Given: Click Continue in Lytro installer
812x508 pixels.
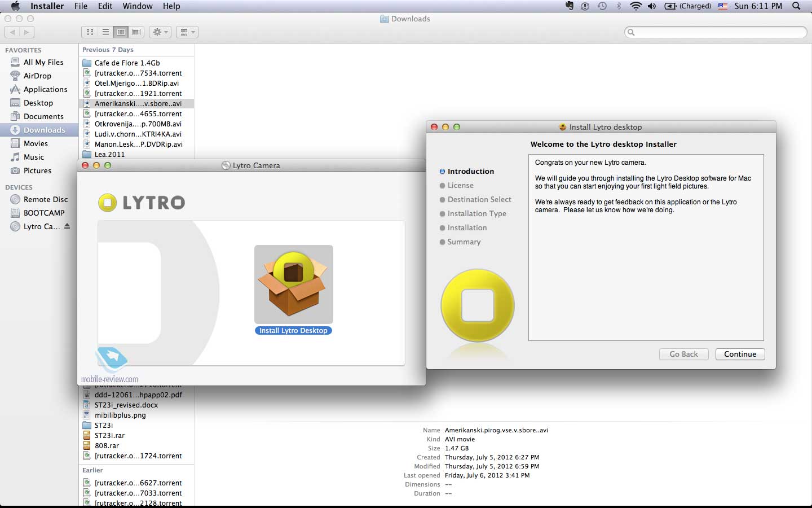Looking at the screenshot, I should [x=740, y=354].
